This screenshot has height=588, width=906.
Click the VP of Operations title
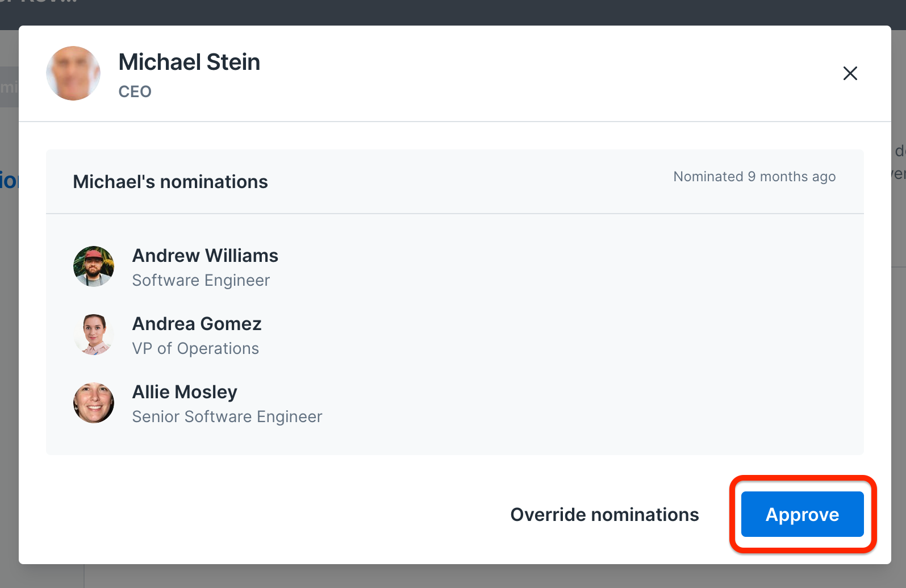(195, 349)
